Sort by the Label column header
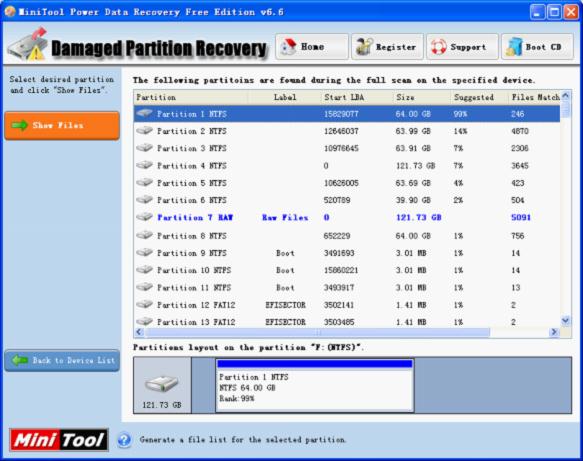The image size is (583, 461). (285, 97)
